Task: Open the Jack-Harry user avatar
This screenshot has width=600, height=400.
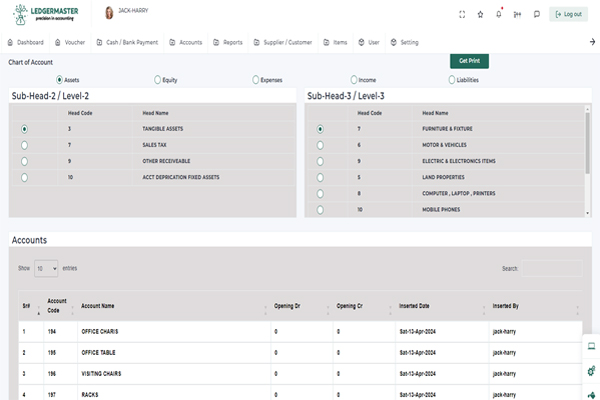Action: 109,13
